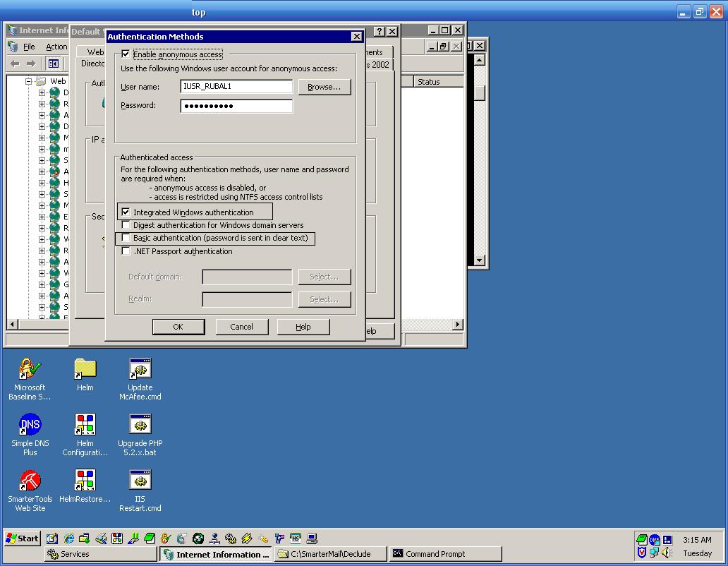
Task: Run the IIS Restart.cmd script
Action: pos(140,480)
